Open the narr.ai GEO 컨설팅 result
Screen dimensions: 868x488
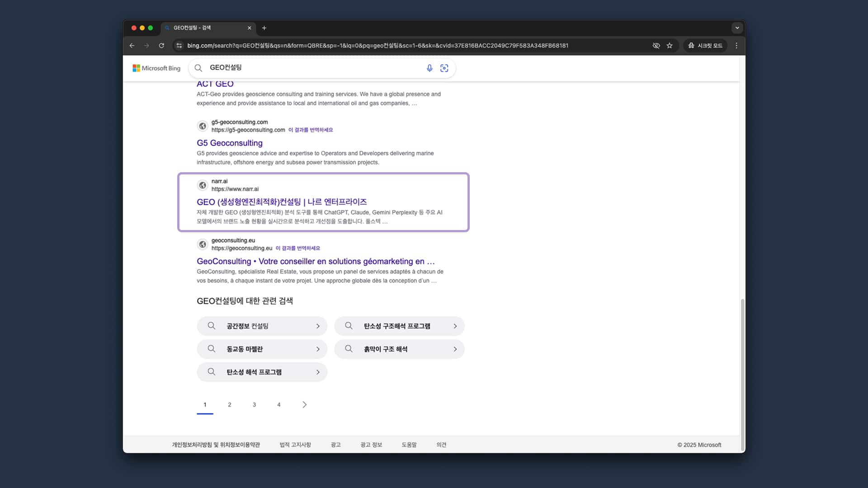[x=281, y=202]
